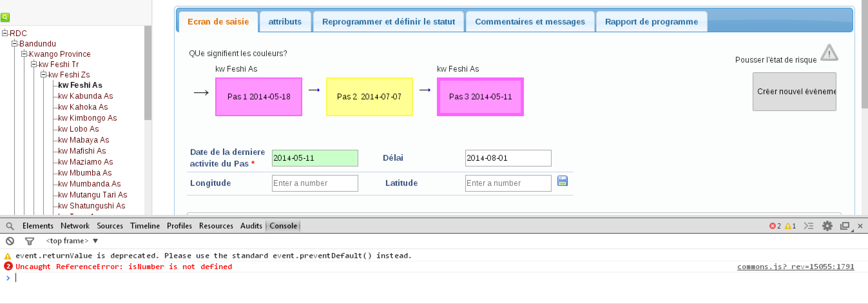Switch to DevTools Sources tab
This screenshot has width=868, height=304.
click(110, 226)
